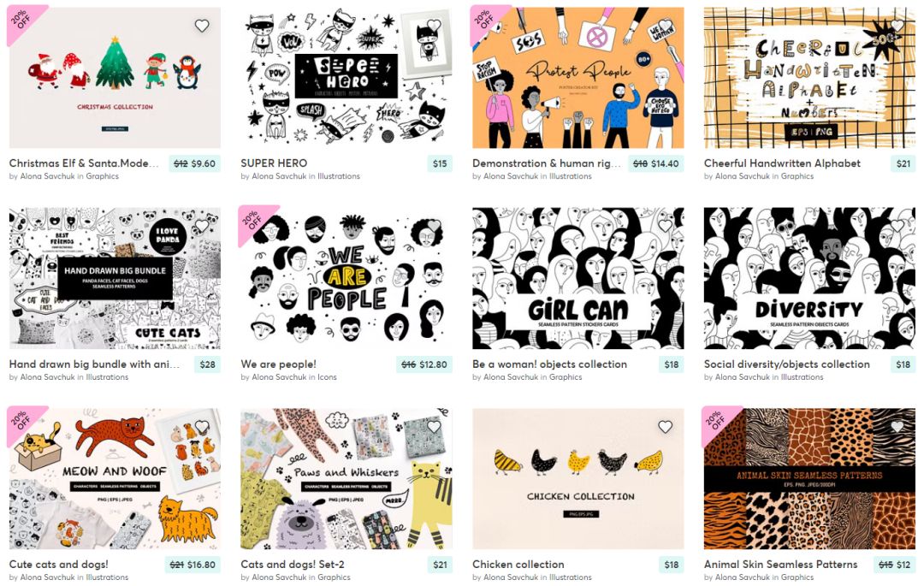Favorite the SUPER HERO illustration with heart
Image resolution: width=924 pixels, height=586 pixels.
click(434, 26)
